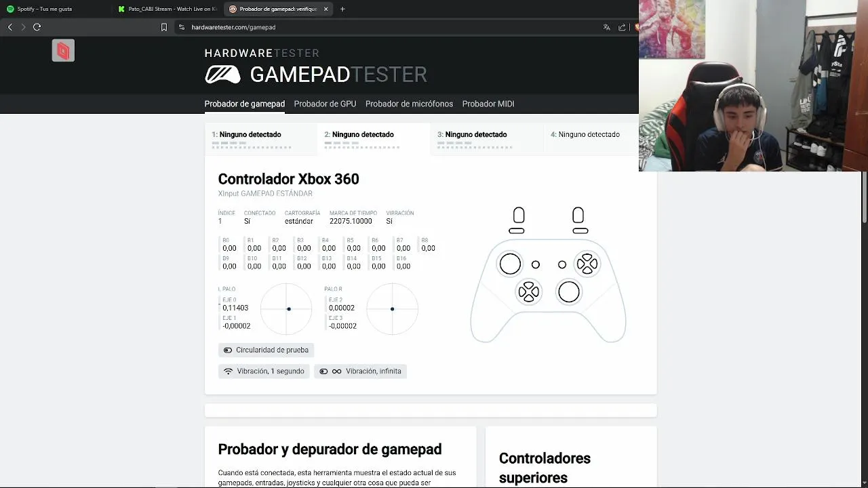868x488 pixels.
Task: Click the B0 button value 0,00
Action: coord(229,249)
